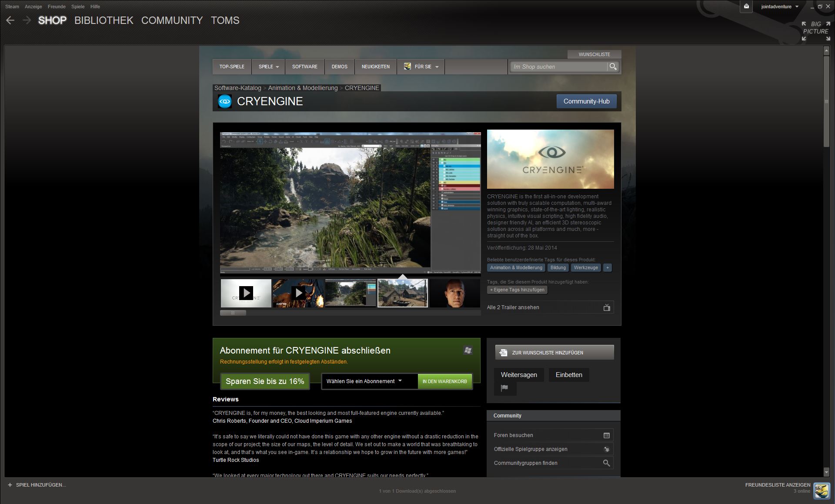Screen dimensions: 835x504
Task: Open the Spiele dropdown in shop nav
Action: click(x=269, y=67)
